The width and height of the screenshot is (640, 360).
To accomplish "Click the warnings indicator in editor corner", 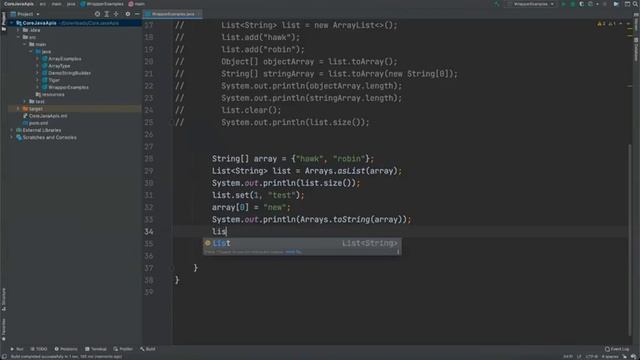I will tap(606, 24).
